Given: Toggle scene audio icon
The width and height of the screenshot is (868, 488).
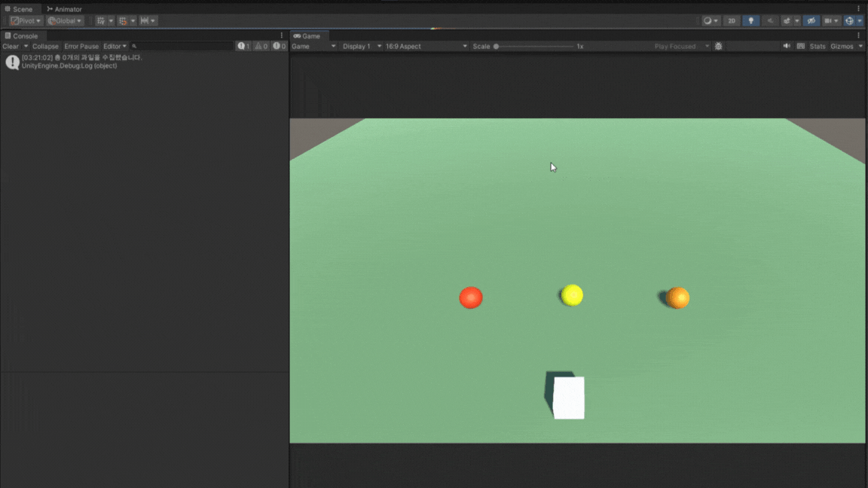Looking at the screenshot, I should click(770, 21).
